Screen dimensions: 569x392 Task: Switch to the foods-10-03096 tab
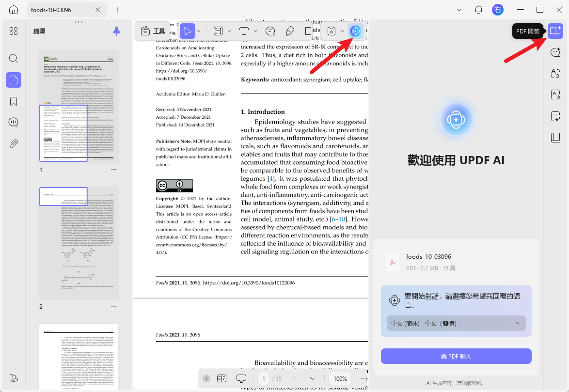pos(51,10)
